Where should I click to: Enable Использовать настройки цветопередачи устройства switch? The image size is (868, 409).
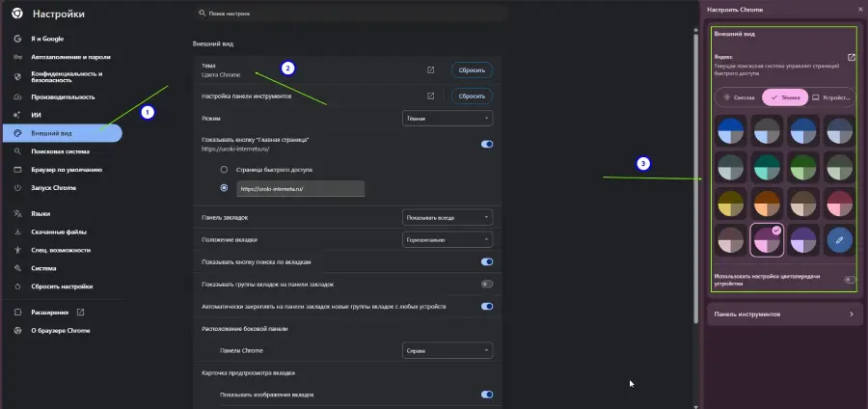850,280
